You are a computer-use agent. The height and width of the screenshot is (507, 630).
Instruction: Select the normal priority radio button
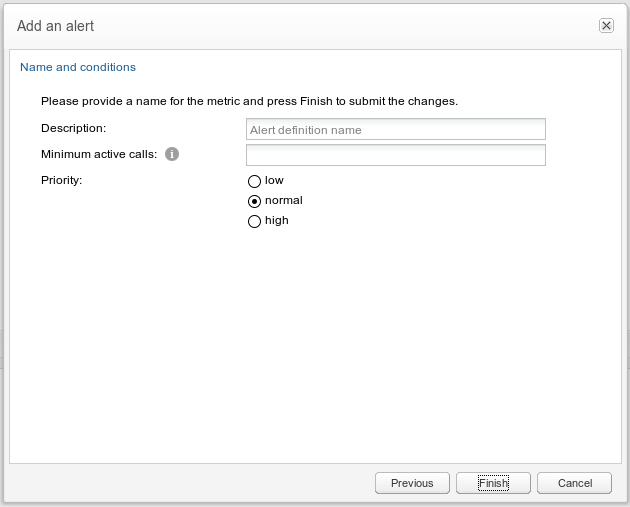pos(254,201)
